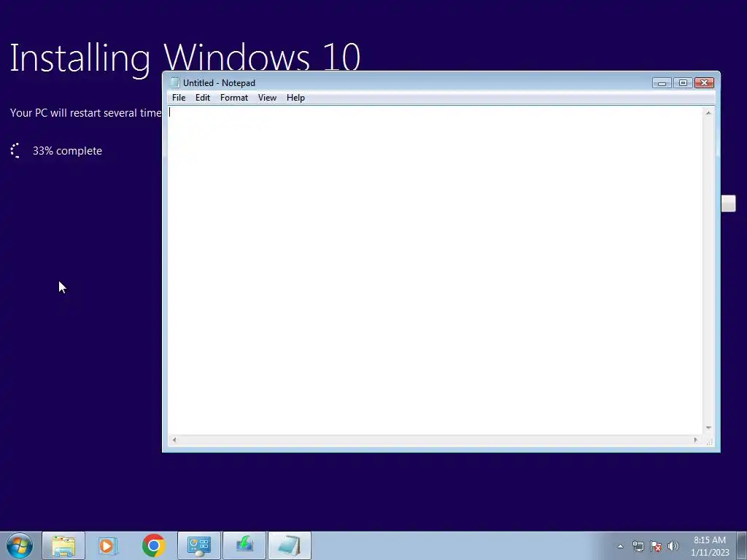Click inside the Notepad text area
Viewport: 747px width, 560px height.
[x=435, y=270]
